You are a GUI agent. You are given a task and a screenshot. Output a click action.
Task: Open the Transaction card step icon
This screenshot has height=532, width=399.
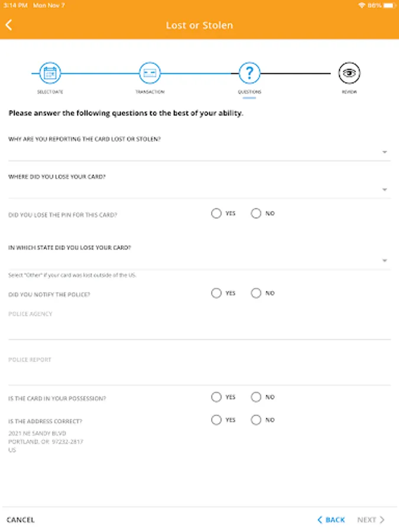coord(150,73)
